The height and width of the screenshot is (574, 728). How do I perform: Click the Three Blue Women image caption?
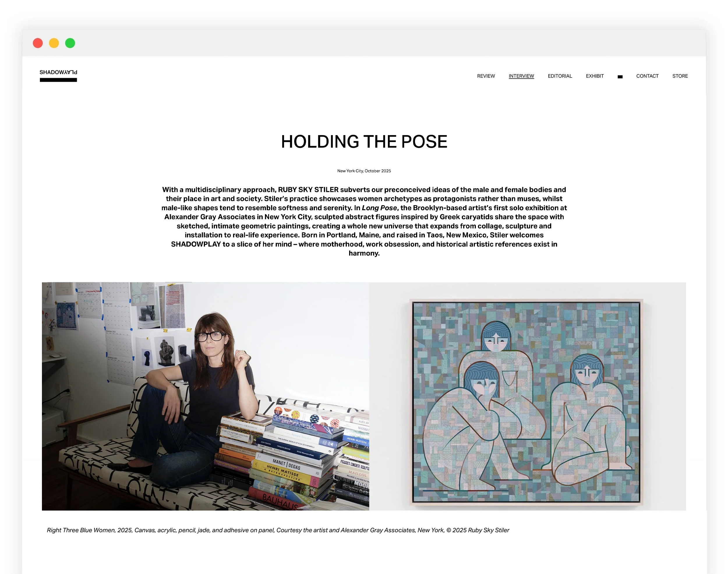coord(278,530)
